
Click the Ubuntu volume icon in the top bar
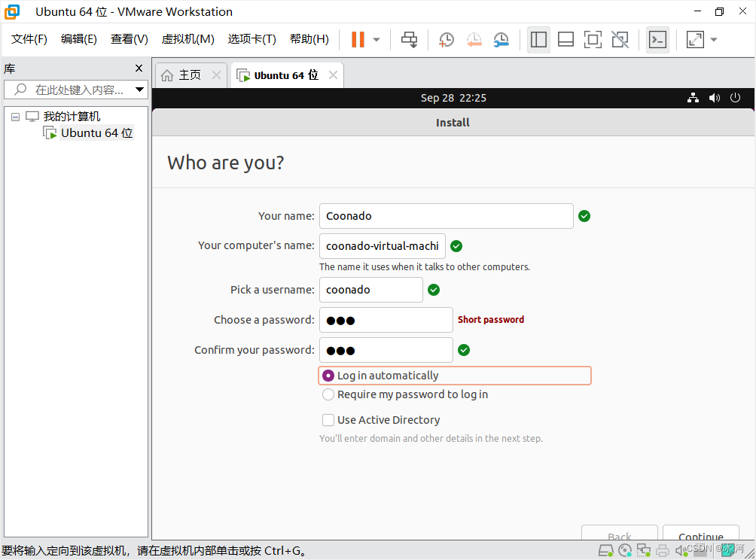714,98
